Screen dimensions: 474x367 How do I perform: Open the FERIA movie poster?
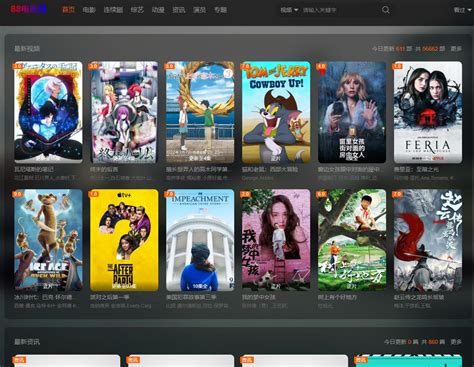(x=428, y=112)
